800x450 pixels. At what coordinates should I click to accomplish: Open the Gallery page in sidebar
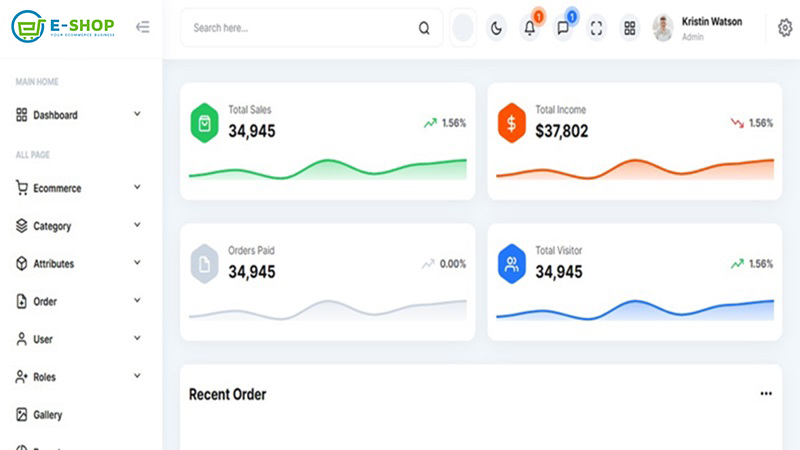pyautogui.click(x=47, y=415)
